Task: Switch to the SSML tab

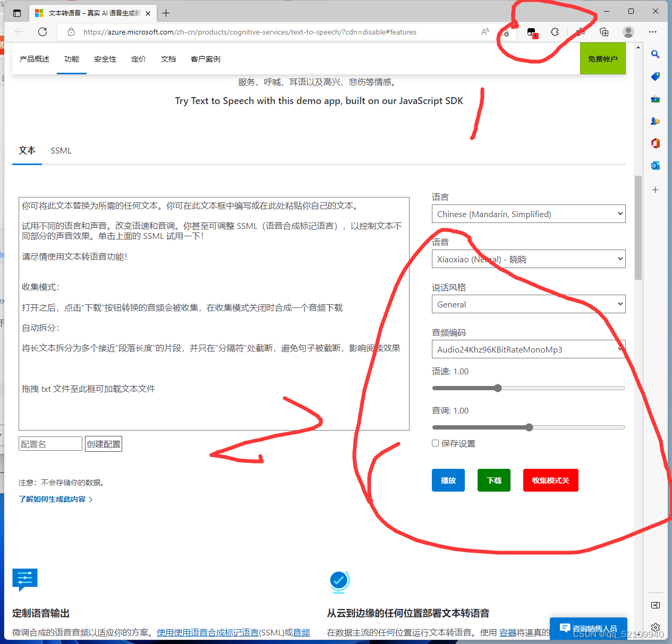Action: coord(61,150)
